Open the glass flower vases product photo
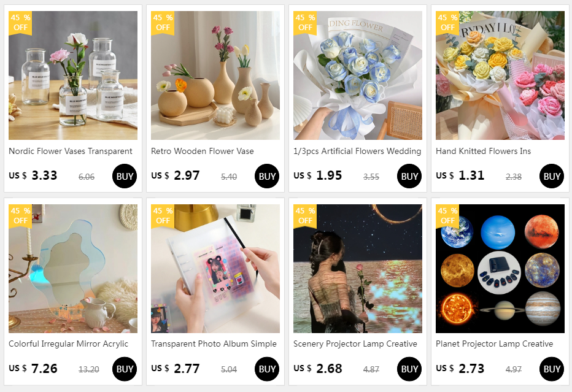 [x=73, y=75]
